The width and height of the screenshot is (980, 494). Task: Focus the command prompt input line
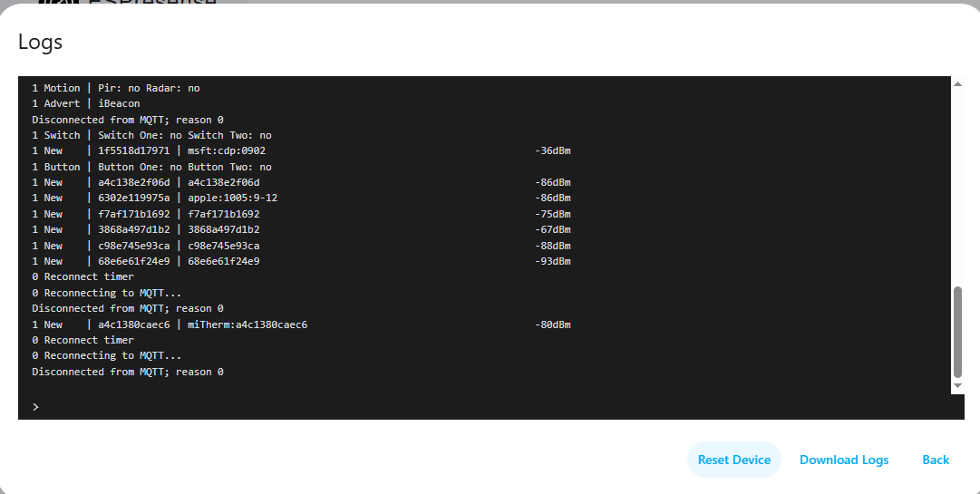tap(490, 407)
